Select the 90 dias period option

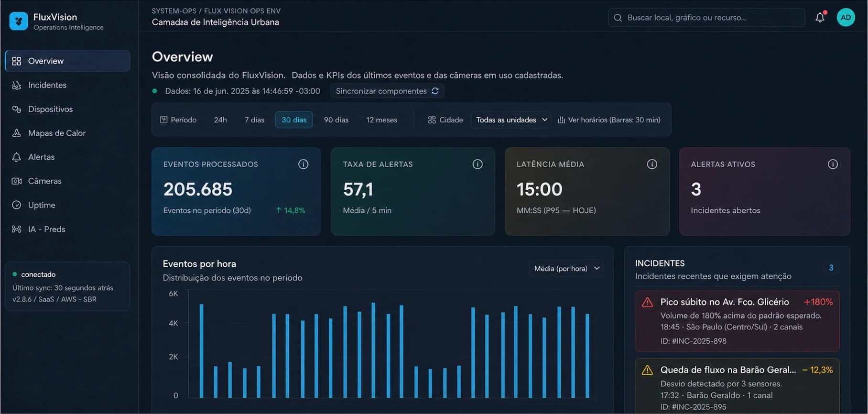point(336,120)
